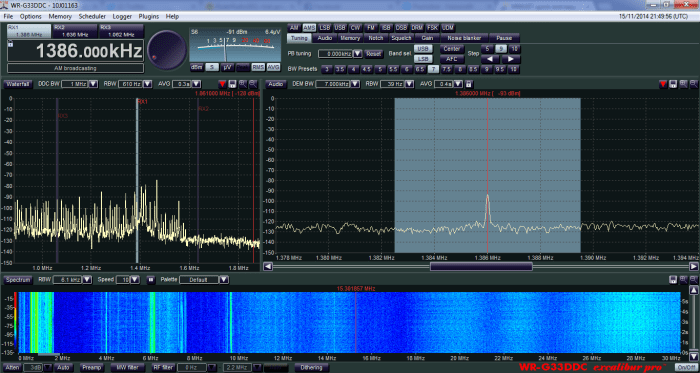The width and height of the screenshot is (700, 373).
Task: Set the S-meter to RMS mode
Action: tap(258, 67)
